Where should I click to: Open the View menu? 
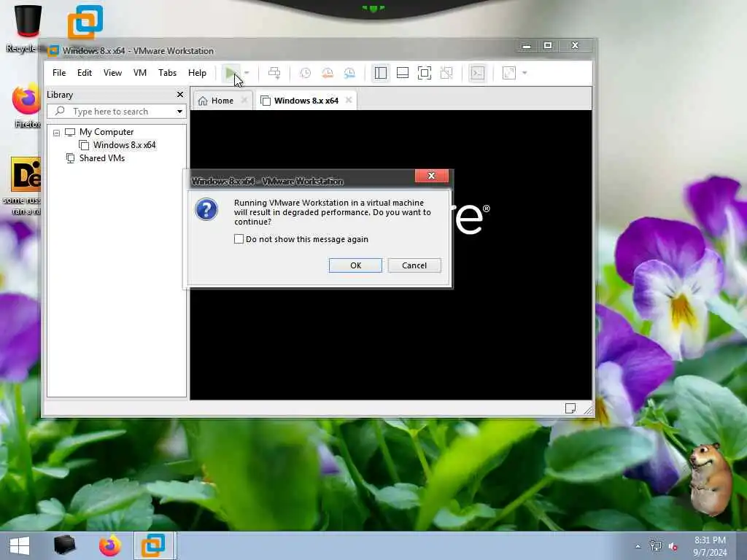[112, 73]
